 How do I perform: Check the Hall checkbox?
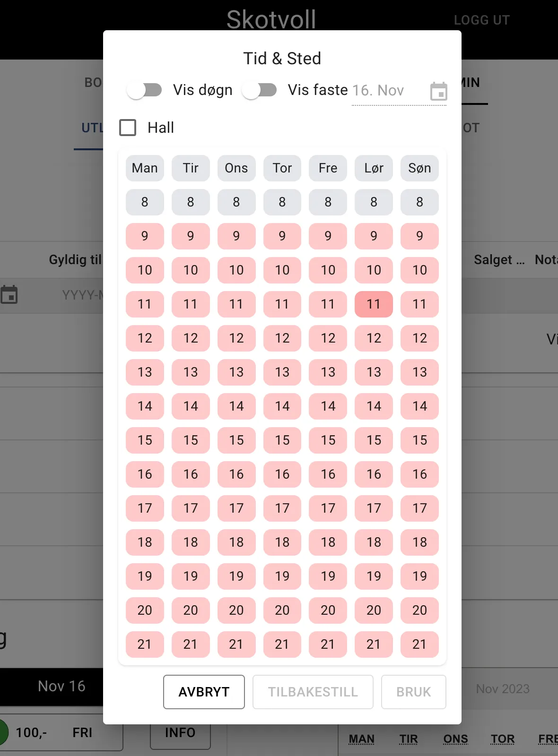click(x=128, y=128)
